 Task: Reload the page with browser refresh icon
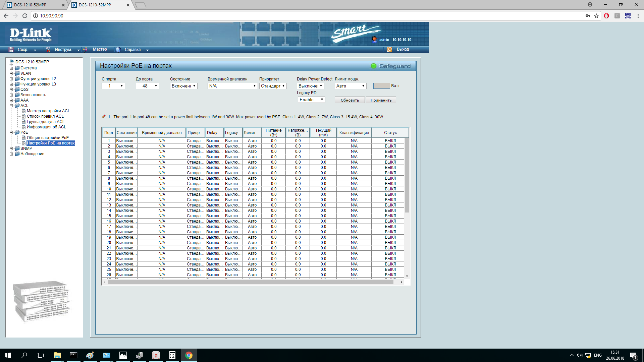24,16
